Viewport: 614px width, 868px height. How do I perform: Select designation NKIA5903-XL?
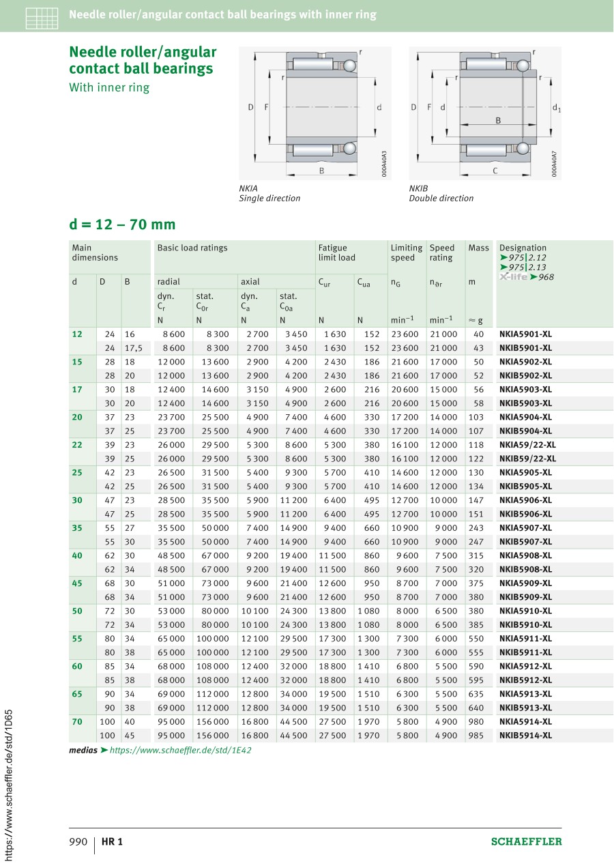[x=525, y=390]
